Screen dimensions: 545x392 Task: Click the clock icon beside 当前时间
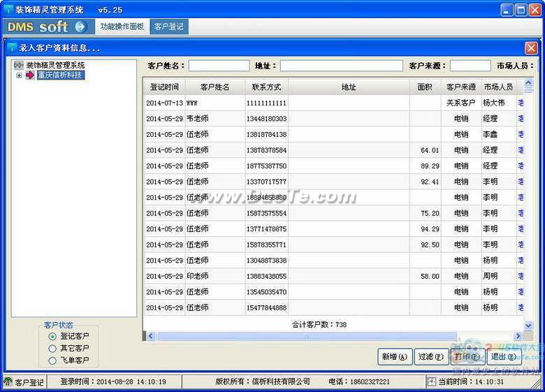click(x=431, y=382)
